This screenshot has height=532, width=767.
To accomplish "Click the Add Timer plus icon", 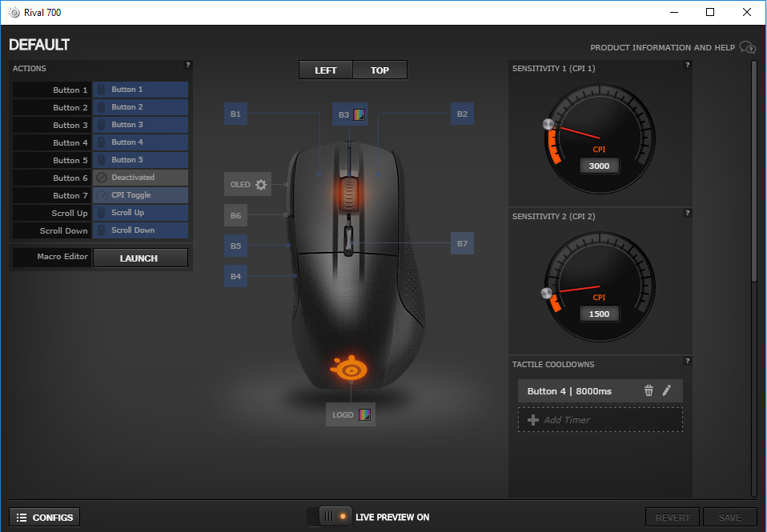I will coord(533,420).
